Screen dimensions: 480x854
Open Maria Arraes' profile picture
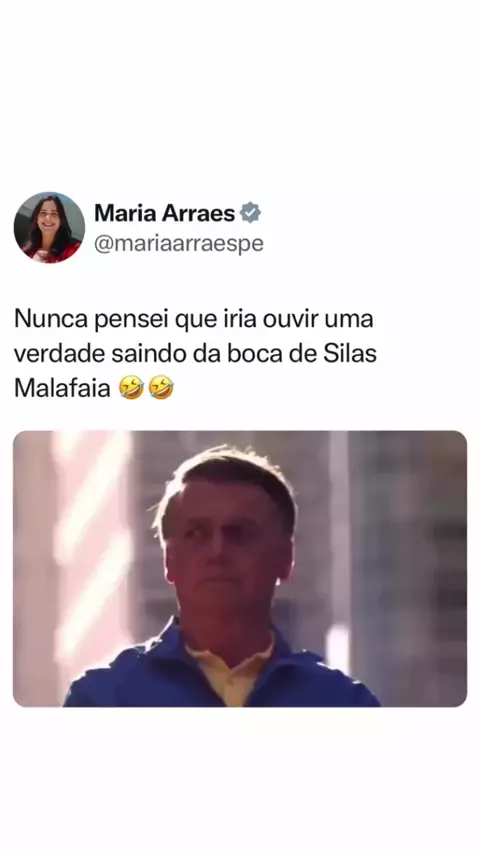point(49,228)
